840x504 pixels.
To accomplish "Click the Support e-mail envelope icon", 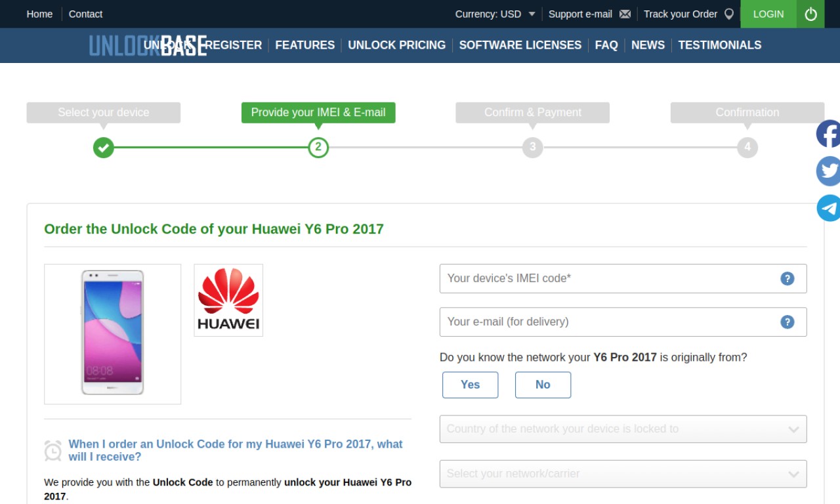I will coord(625,14).
